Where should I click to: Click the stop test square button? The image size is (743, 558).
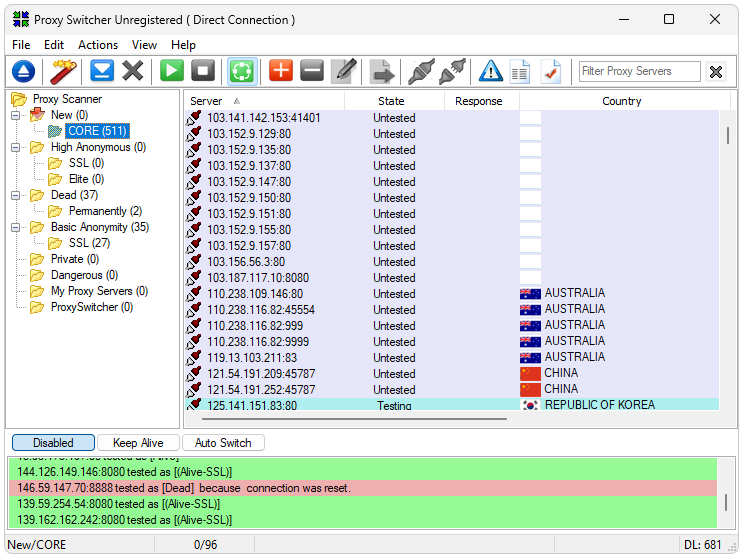coord(203,71)
